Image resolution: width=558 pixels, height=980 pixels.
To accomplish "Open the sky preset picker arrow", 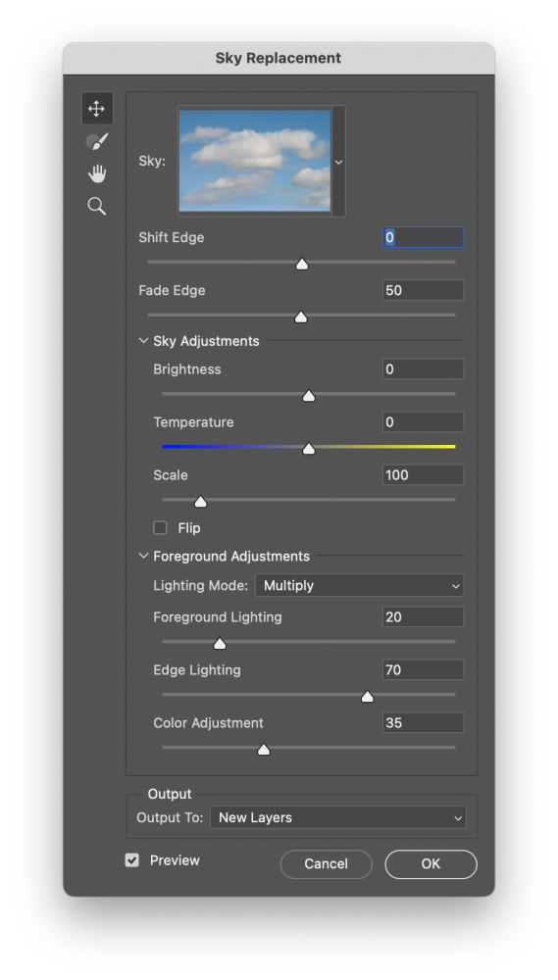I will coord(338,162).
